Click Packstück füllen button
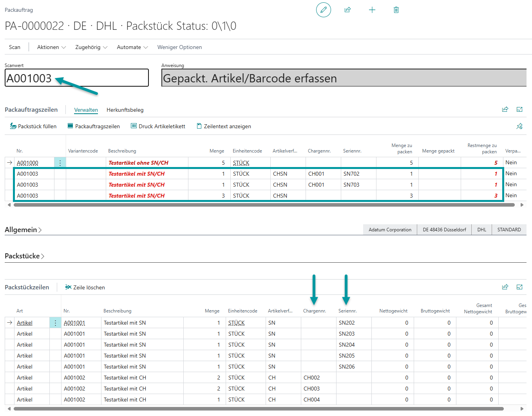 [33, 126]
